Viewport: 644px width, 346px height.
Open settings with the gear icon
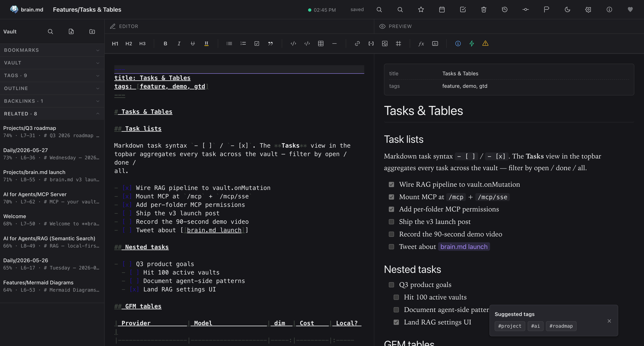[588, 9]
